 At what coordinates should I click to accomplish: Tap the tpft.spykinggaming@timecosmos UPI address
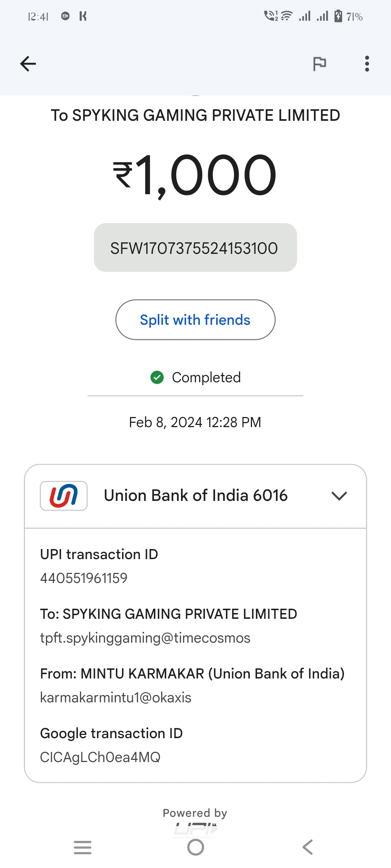click(145, 638)
